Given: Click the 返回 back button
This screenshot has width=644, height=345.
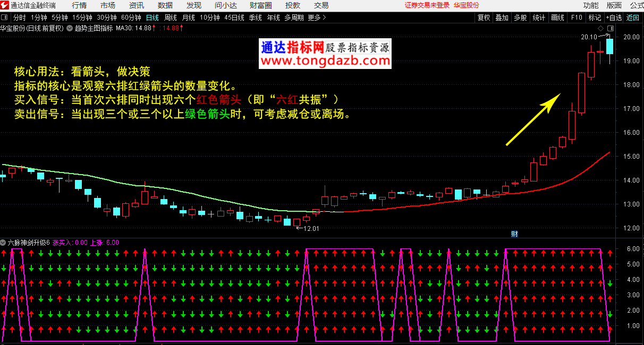Looking at the screenshot, I should 633,18.
